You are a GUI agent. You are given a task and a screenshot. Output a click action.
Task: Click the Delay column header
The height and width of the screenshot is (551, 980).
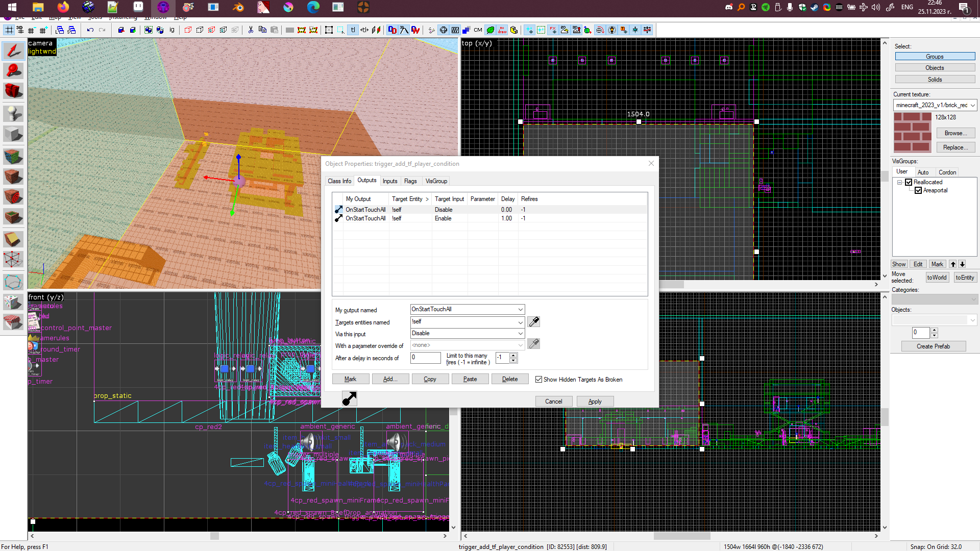coord(508,199)
